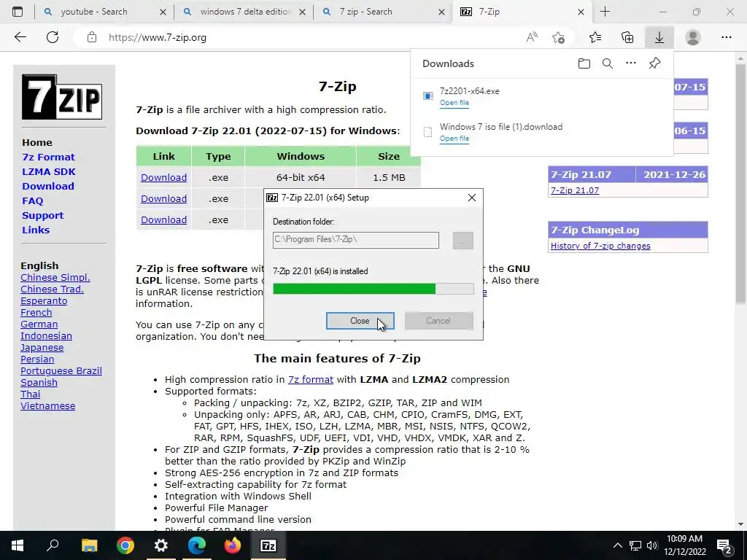Select the 7-Zip installer taskbar icon

pyautogui.click(x=268, y=545)
